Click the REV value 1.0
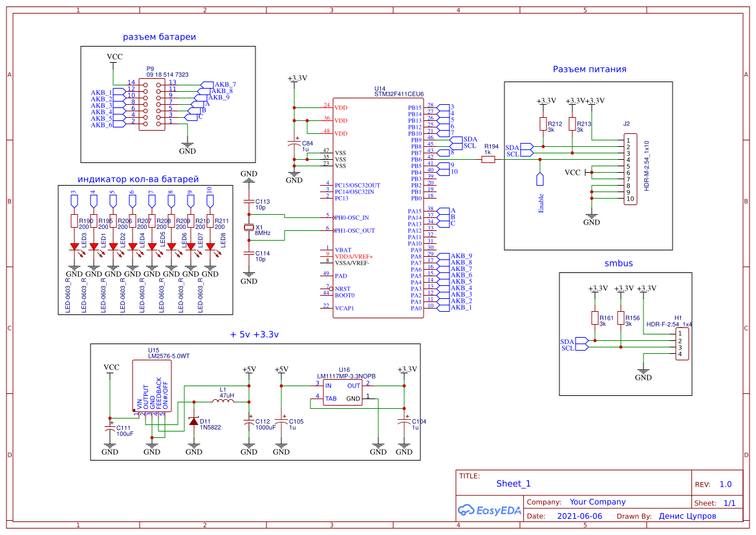This screenshot has width=756, height=535. [725, 483]
